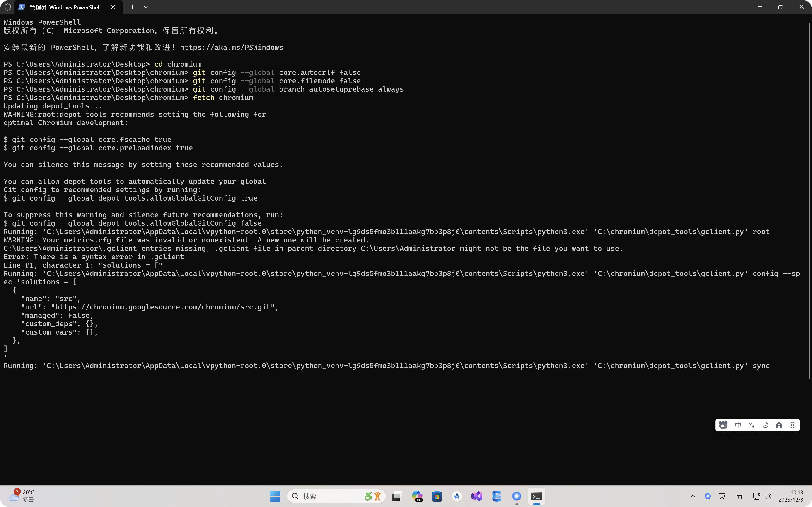
Task: Open Microsoft 365 Copilot from taskbar
Action: [417, 496]
